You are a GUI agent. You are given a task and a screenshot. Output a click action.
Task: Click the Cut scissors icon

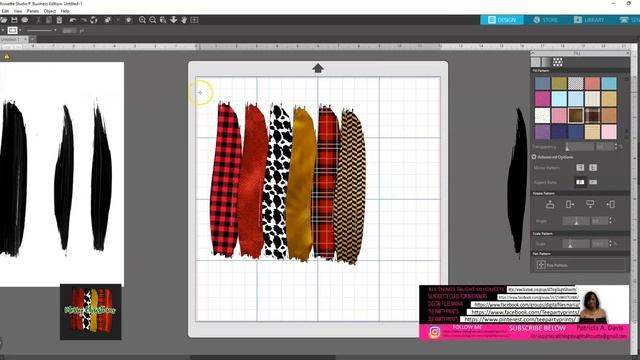pos(38,20)
